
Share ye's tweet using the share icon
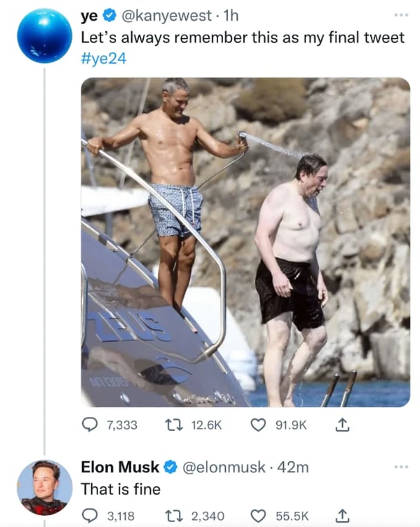340,425
